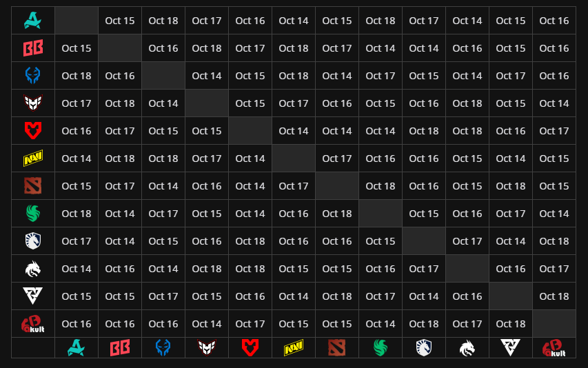
Task: Click the green Falcons logo in the left column
Action: coord(33,213)
